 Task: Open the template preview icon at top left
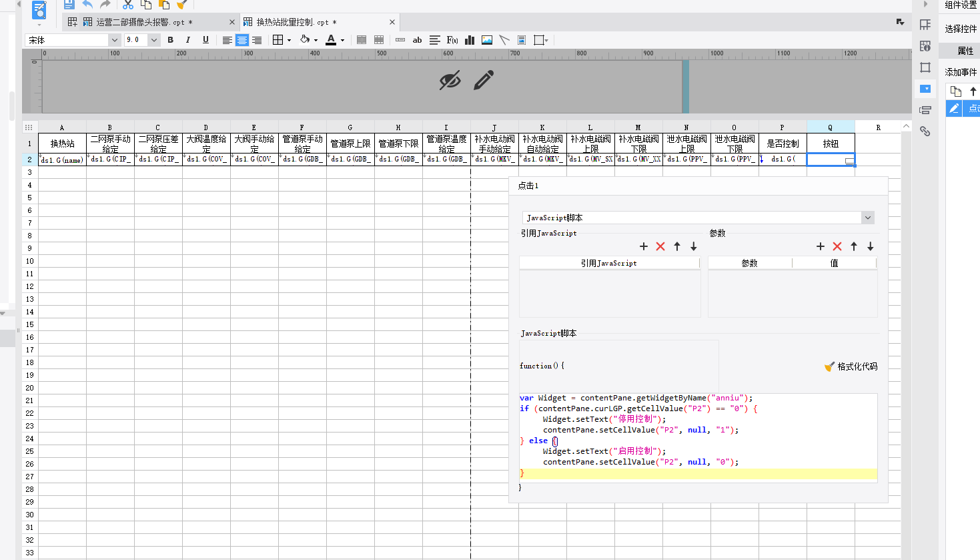pos(39,10)
